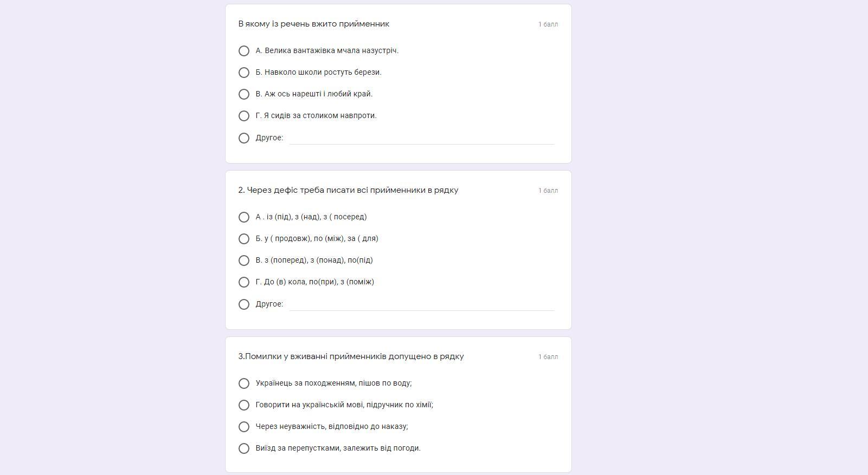Screen dimensions: 868x475
Task: Click the Другое text field in question one
Action: 422,138
